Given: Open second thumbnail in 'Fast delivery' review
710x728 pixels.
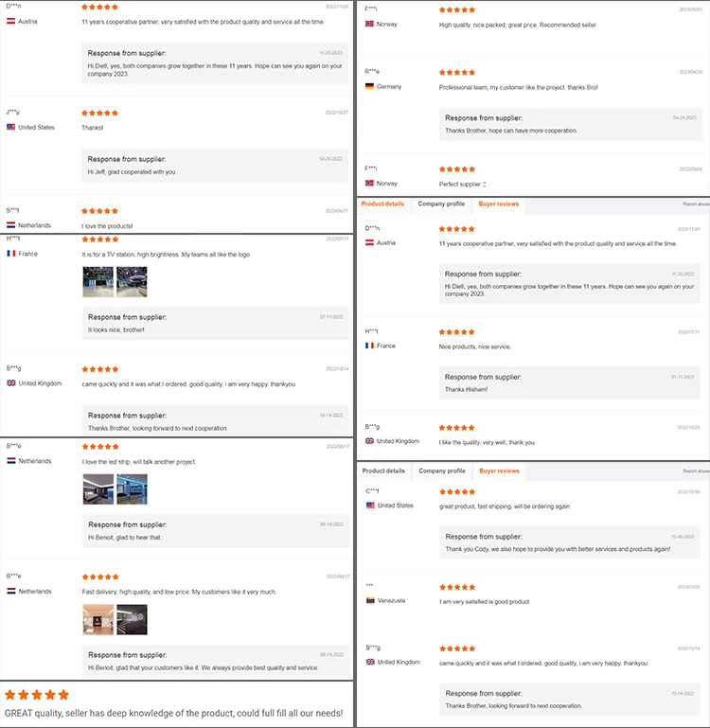Looking at the screenshot, I should 132,619.
